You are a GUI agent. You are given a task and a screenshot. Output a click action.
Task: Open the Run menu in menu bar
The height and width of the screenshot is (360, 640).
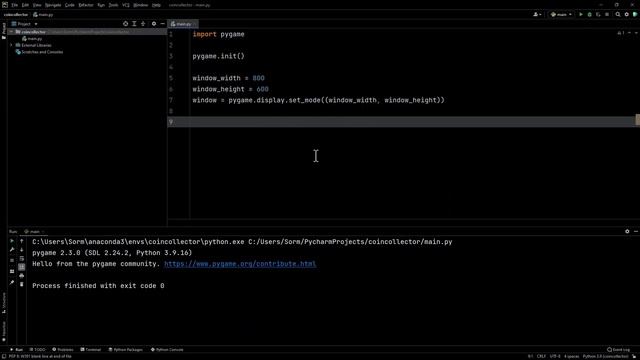pos(101,5)
